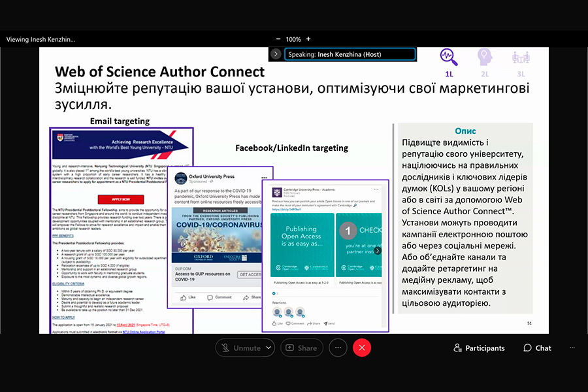Click the Email targeting heading

point(120,121)
